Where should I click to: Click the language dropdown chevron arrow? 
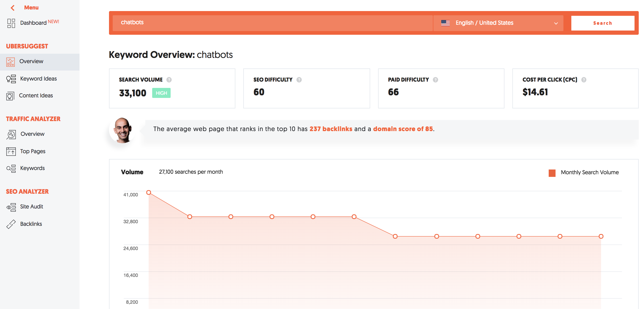[x=556, y=23]
